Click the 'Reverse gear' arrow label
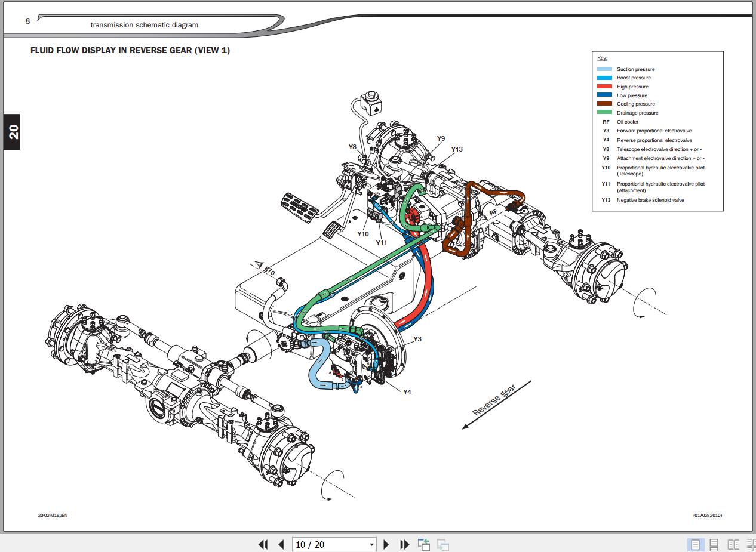 (493, 399)
